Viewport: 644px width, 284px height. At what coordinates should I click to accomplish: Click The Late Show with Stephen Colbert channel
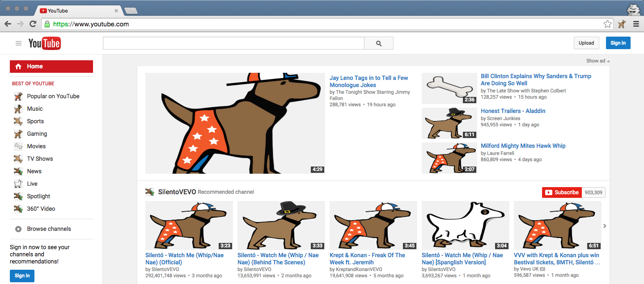526,91
